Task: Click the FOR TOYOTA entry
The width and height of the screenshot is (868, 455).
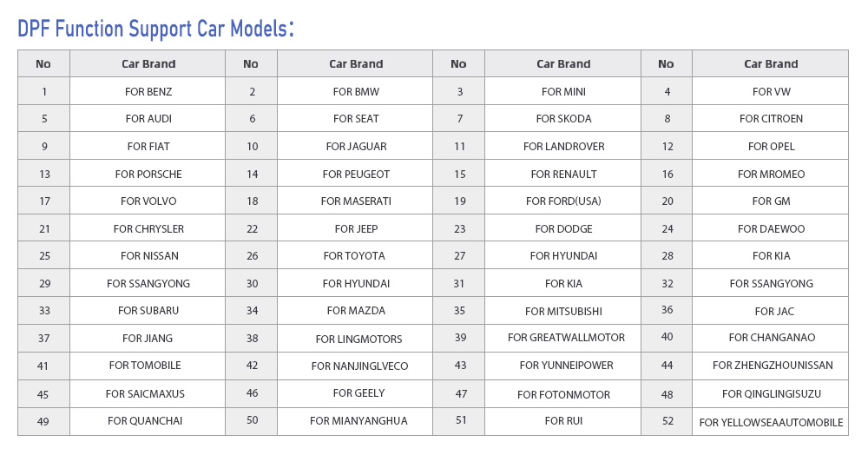Action: click(x=354, y=256)
